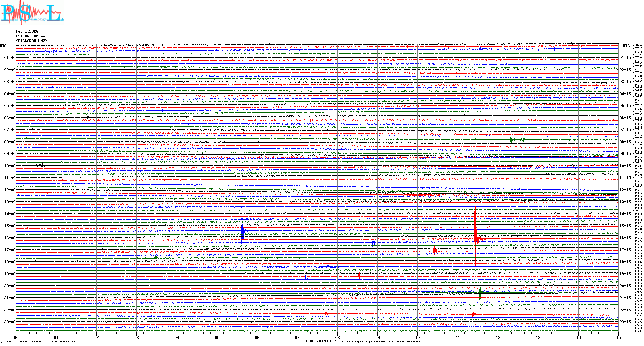Image resolution: width=644 pixels, height=346 pixels.
Task: Click the Traces clipped footer note
Action: click(380, 342)
